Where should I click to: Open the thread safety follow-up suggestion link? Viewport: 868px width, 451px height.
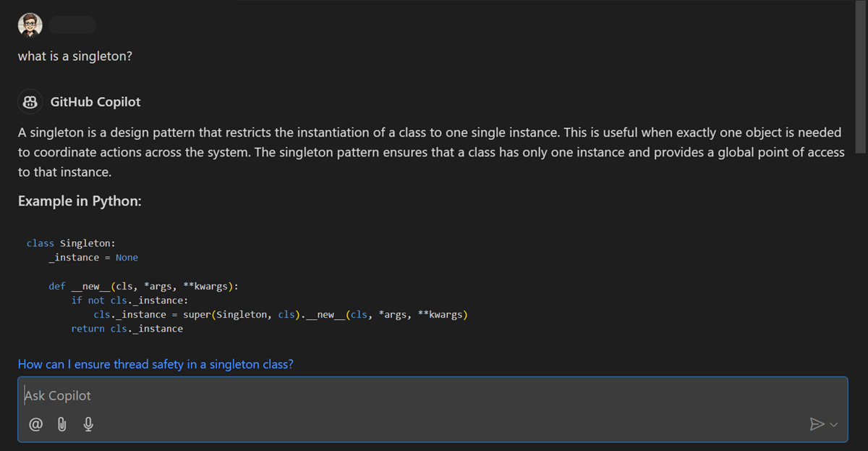coord(156,364)
